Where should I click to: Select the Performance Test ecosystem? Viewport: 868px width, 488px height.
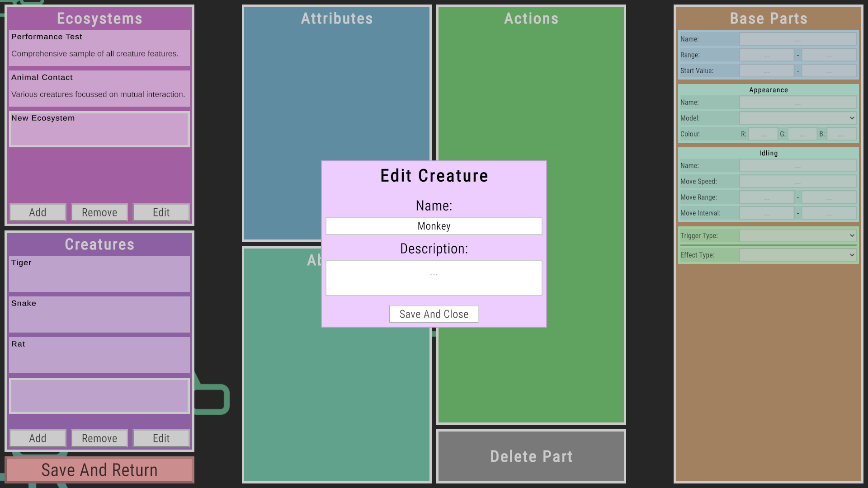[x=99, y=47]
